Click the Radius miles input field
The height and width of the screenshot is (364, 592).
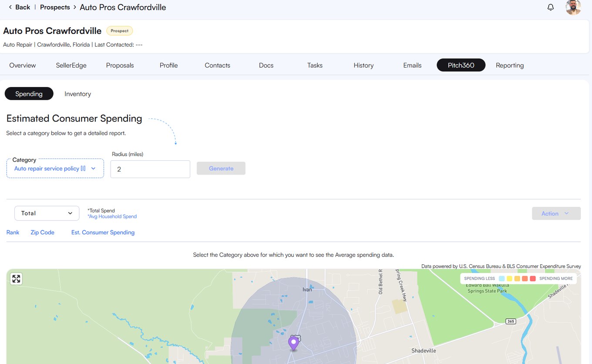[150, 169]
